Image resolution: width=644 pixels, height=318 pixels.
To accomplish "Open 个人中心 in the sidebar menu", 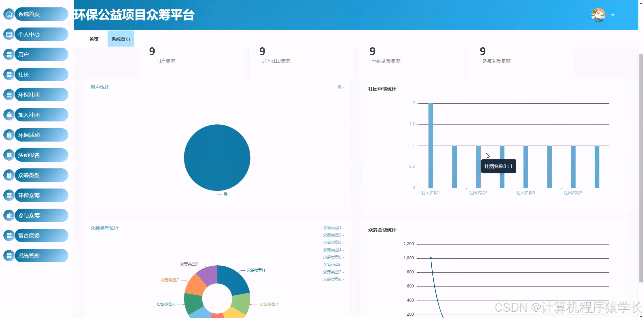I will coord(42,34).
